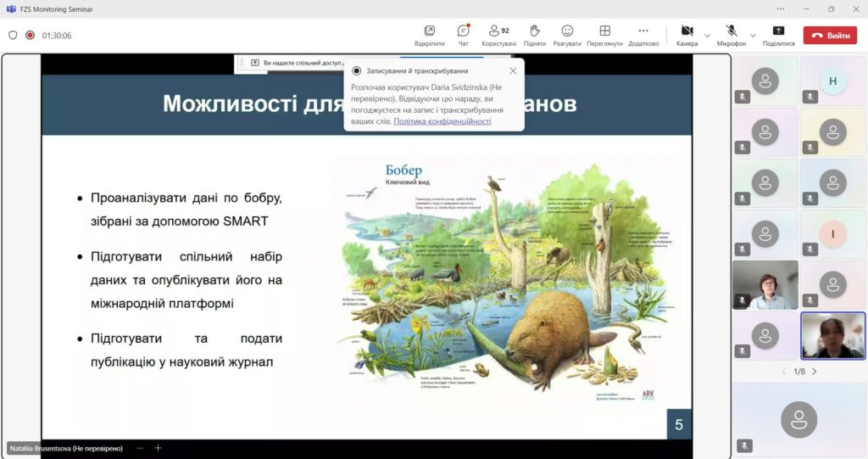Screen dimensions: 868x459
Task: Click the Бобер illustration heading
Action: coord(403,171)
